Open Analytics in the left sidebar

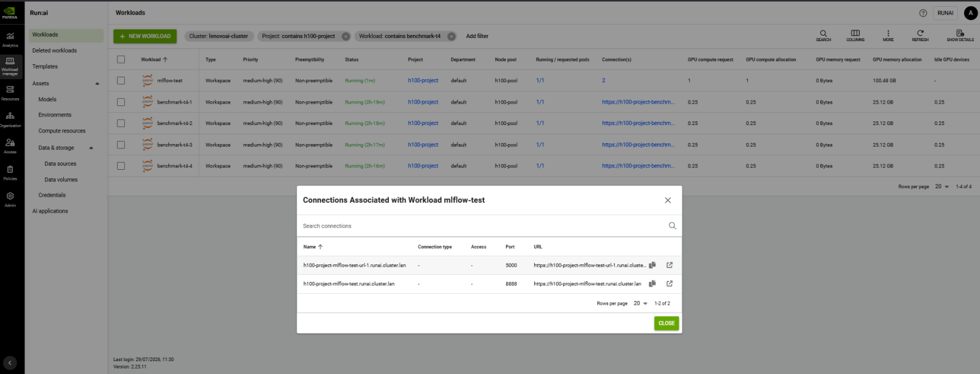coord(10,39)
